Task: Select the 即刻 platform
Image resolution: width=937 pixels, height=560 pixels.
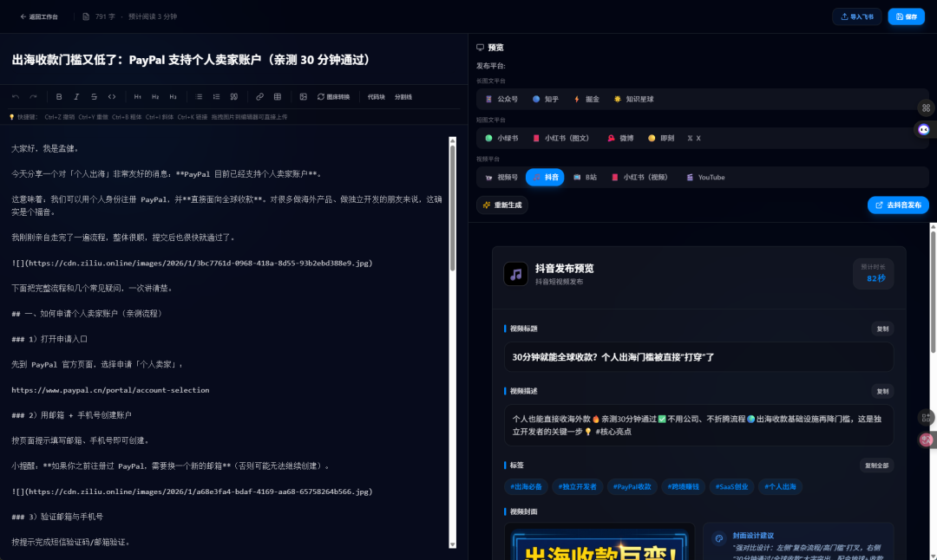Action: pos(661,138)
